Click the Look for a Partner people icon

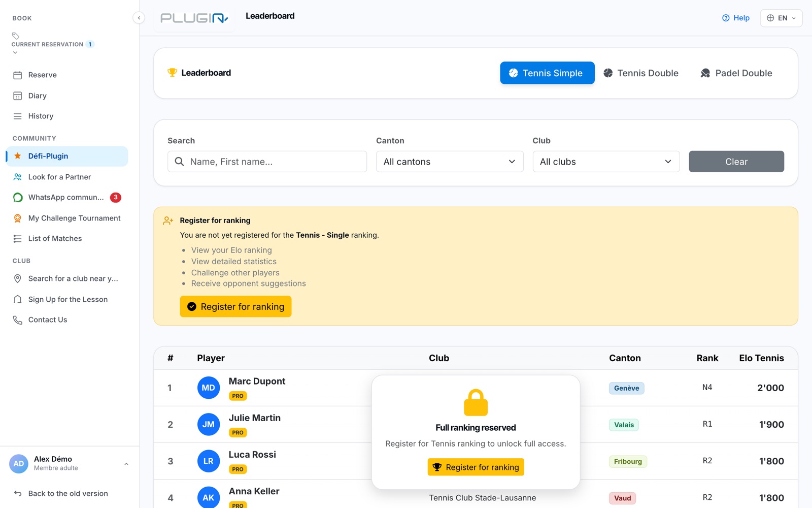pyautogui.click(x=18, y=177)
